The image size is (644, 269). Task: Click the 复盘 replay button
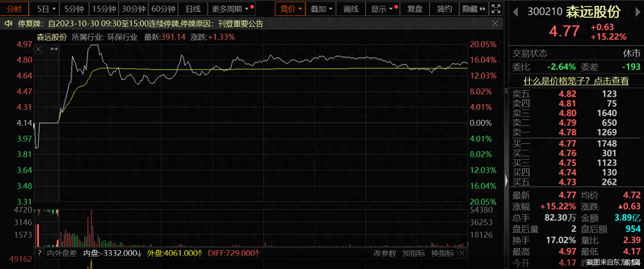(415, 9)
